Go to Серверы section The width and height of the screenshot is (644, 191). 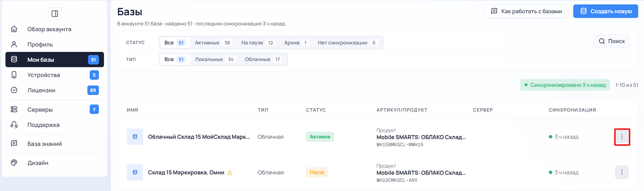click(55, 109)
